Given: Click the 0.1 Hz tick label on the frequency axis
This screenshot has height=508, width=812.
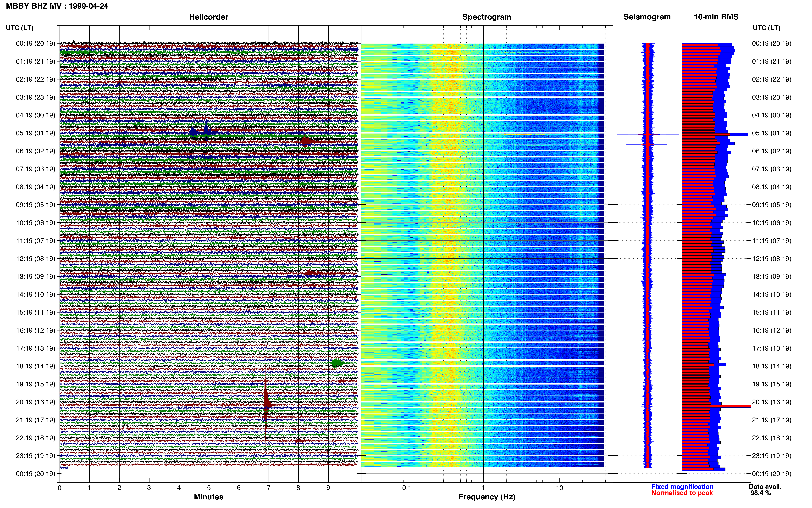Looking at the screenshot, I should coord(407,487).
